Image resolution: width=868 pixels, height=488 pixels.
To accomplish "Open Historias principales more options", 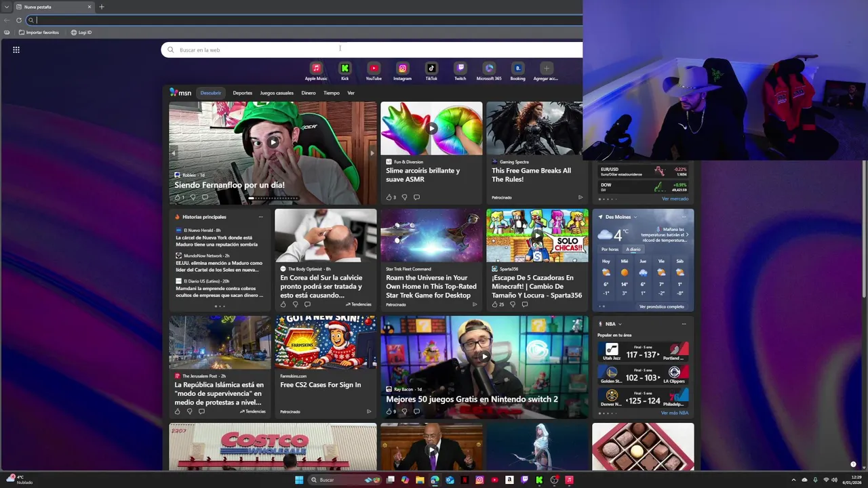I will [x=260, y=217].
